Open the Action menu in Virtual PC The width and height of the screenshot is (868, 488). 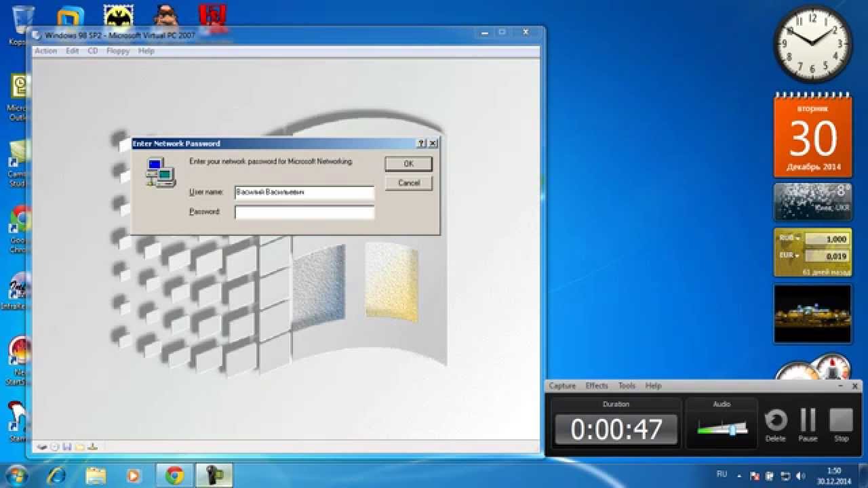pos(45,51)
